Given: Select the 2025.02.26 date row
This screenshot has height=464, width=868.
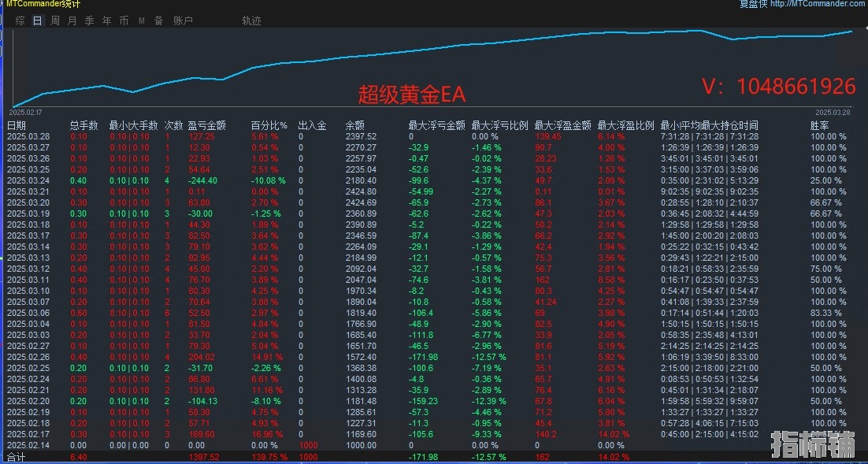Looking at the screenshot, I should [x=28, y=357].
